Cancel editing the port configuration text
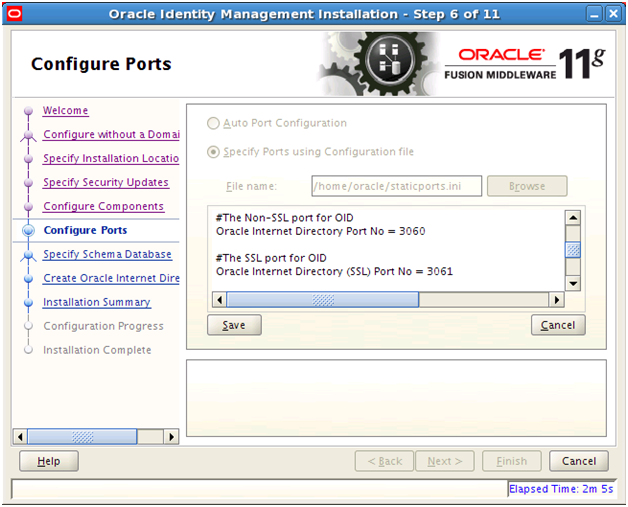628x507 pixels. point(558,325)
